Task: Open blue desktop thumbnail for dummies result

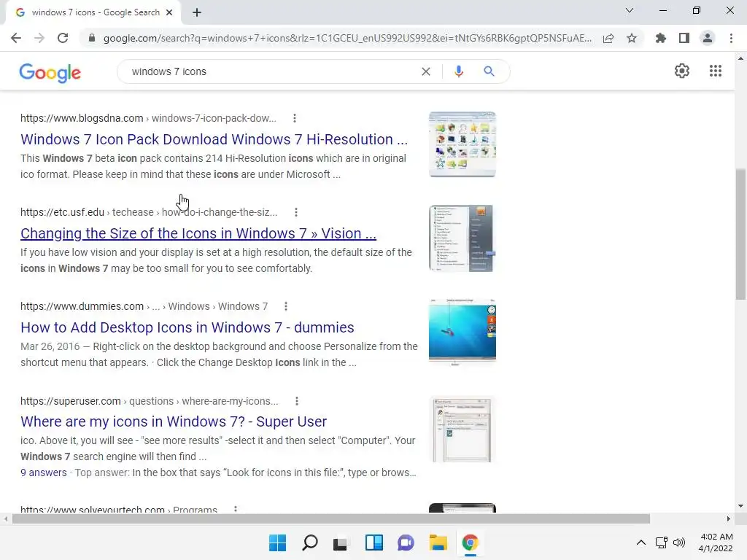Action: click(462, 332)
